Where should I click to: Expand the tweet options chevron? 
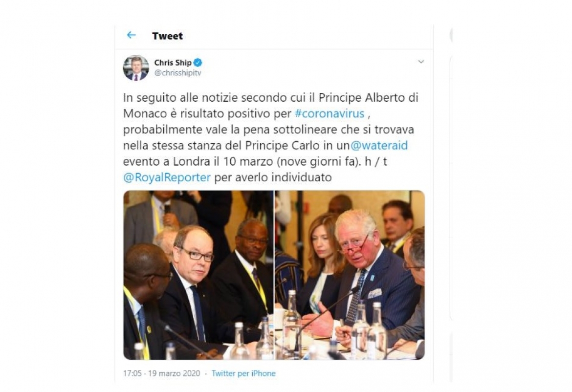421,62
